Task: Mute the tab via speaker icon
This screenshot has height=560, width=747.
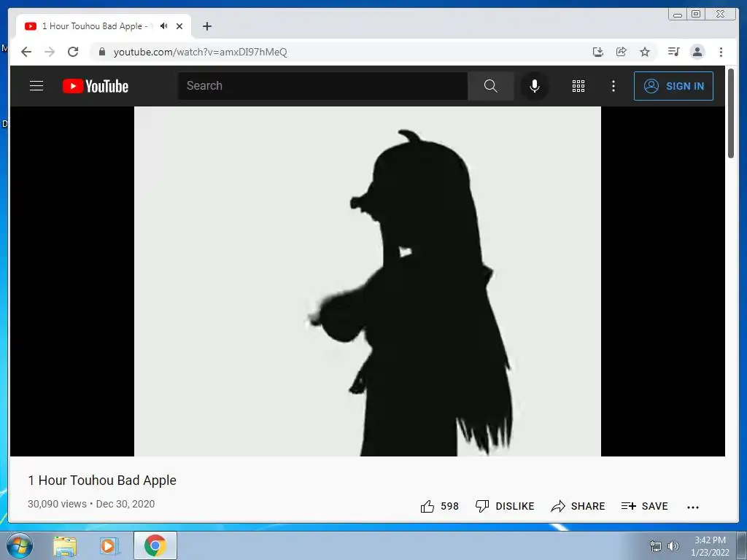Action: [x=164, y=26]
